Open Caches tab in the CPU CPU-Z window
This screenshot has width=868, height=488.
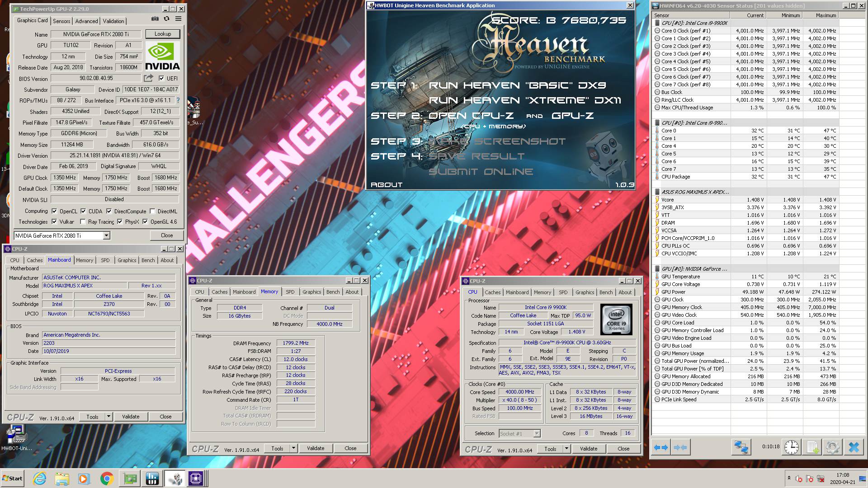[492, 292]
